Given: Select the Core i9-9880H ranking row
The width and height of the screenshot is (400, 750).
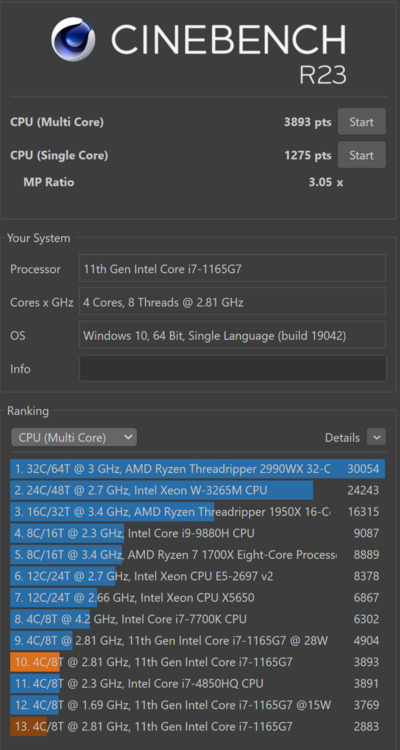Looking at the screenshot, I should point(198,533).
